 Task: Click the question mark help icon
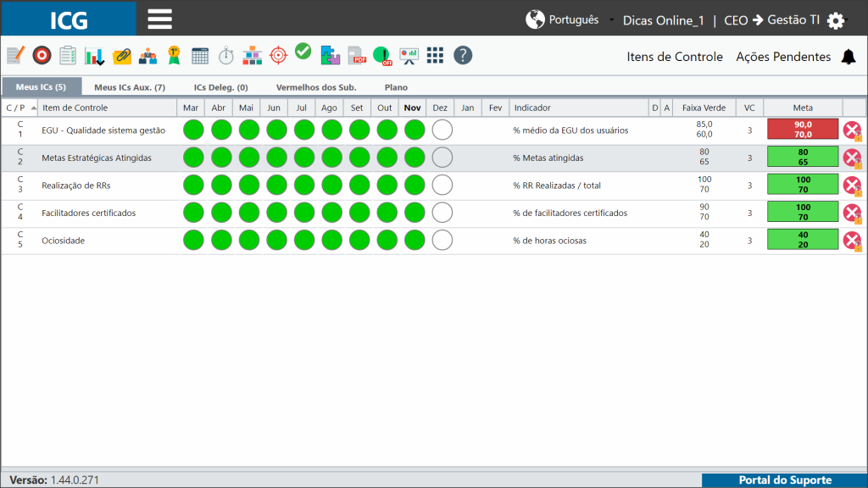[x=463, y=55]
